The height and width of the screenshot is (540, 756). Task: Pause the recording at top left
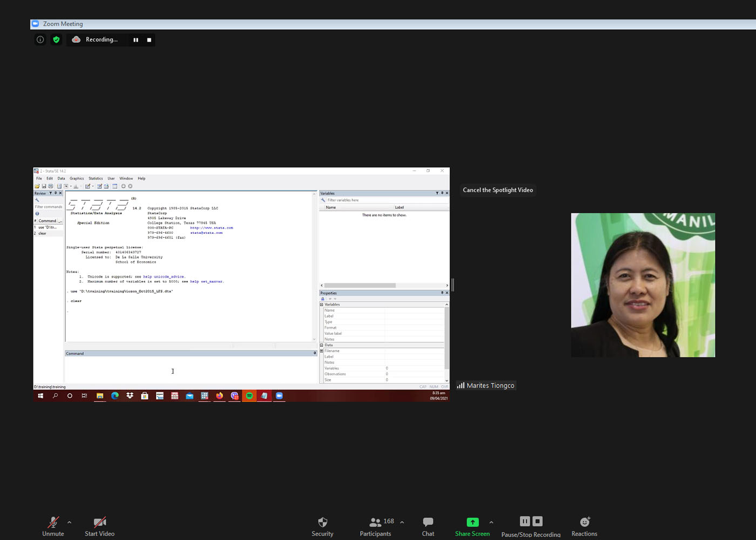click(136, 39)
